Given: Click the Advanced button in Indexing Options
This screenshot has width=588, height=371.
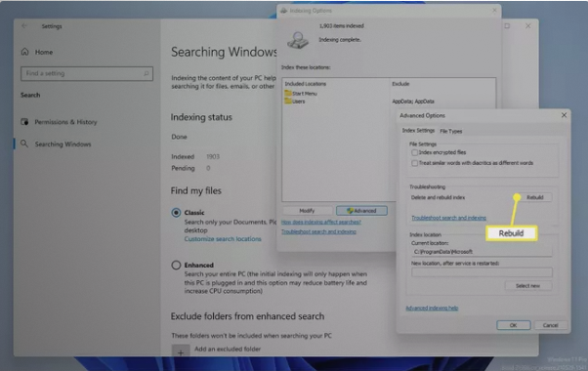Looking at the screenshot, I should point(361,211).
